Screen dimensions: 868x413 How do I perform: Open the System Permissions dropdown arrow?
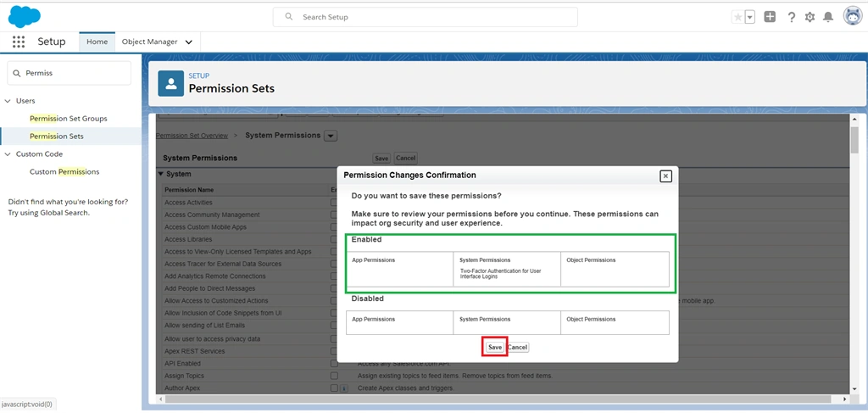pos(330,136)
